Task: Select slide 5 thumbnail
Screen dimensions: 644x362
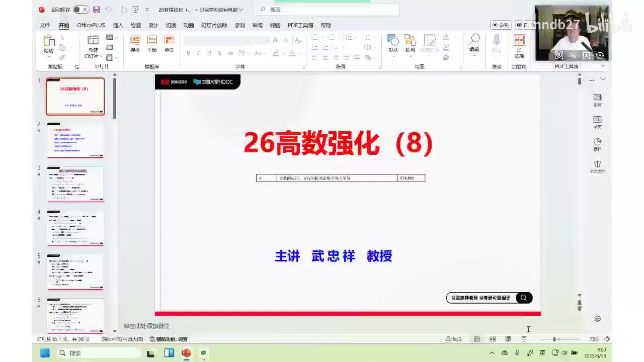Action: [75, 272]
